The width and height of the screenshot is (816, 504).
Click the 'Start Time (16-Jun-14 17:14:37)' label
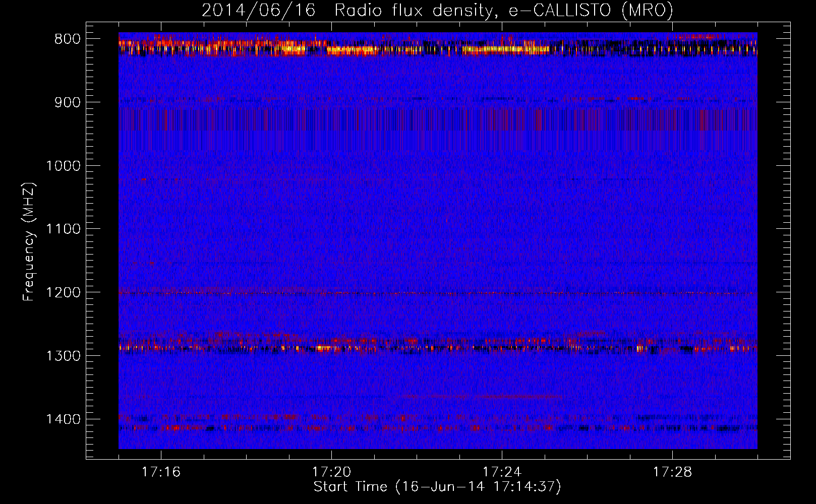437,487
